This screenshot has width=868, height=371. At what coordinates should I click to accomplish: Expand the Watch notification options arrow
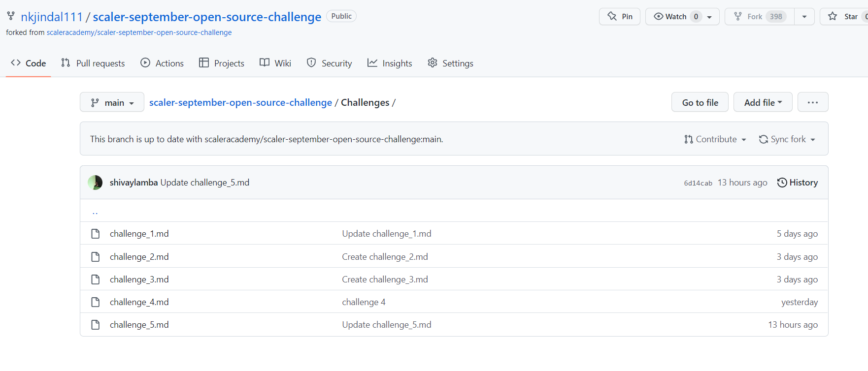(709, 17)
